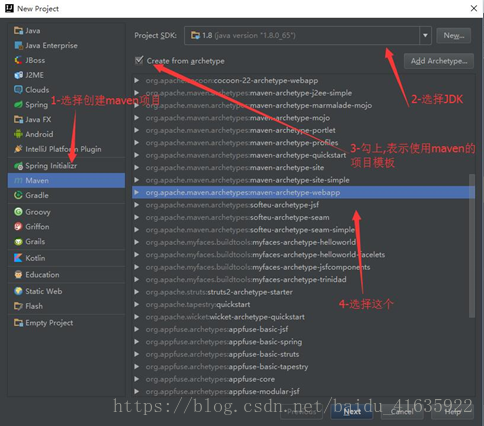Select appfuse-basic-struts row

(x=303, y=354)
